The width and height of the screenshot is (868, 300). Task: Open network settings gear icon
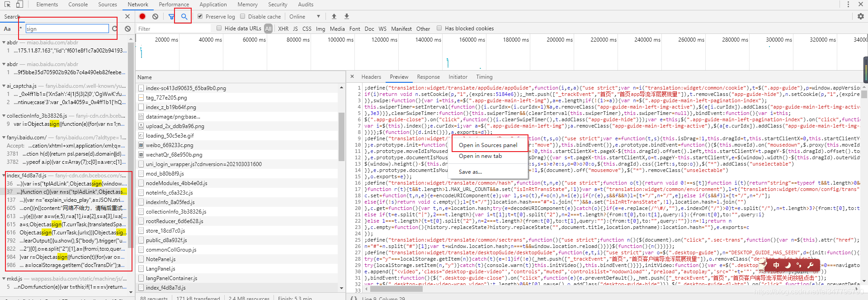pos(860,16)
